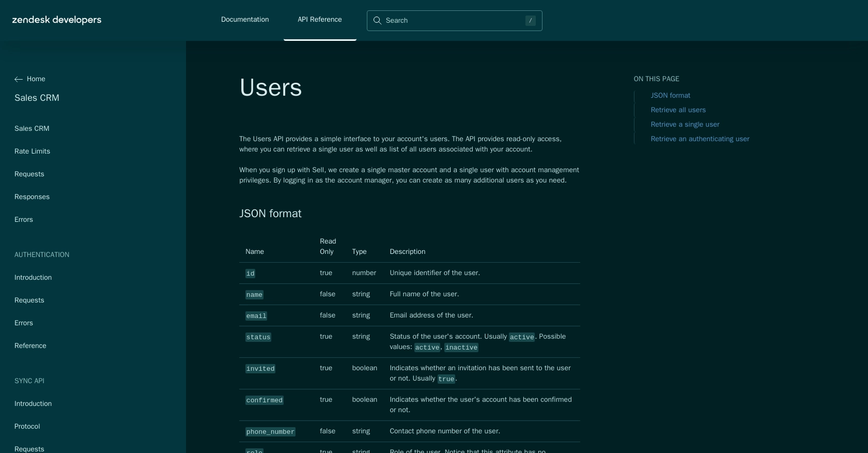The width and height of the screenshot is (868, 453).
Task: Open Responses sidebar item
Action: 32,197
